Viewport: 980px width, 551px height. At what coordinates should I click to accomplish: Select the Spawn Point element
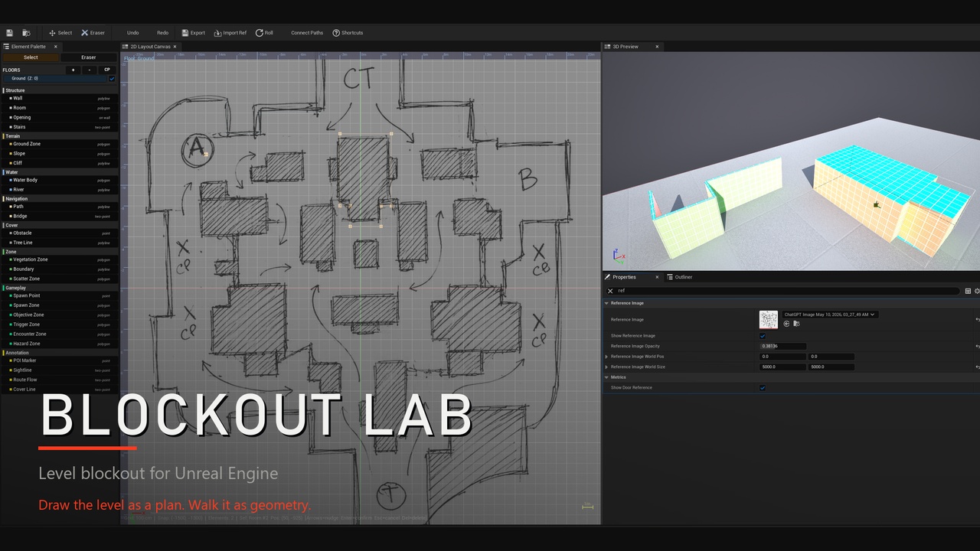[x=60, y=295]
